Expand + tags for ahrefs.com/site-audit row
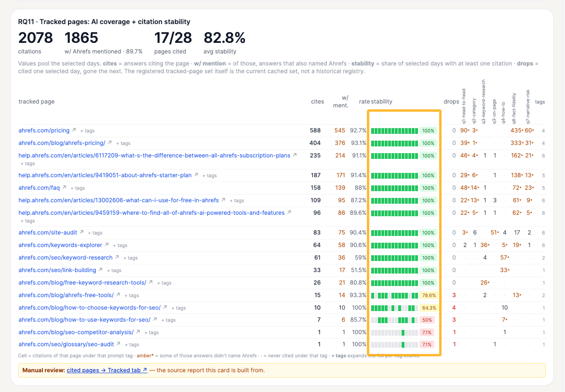 95,233
